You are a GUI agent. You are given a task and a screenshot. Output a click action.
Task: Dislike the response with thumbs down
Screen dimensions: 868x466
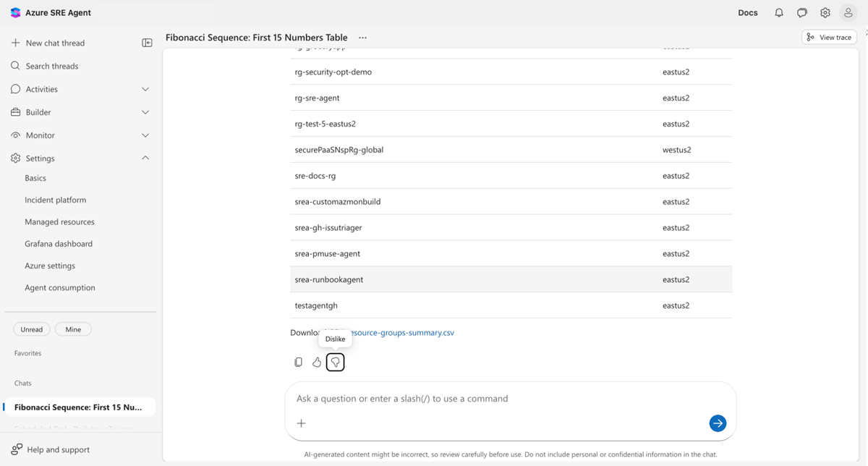[x=335, y=362]
